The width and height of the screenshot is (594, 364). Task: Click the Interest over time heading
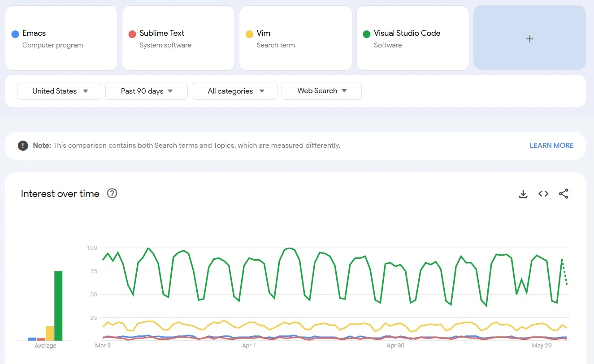(x=60, y=194)
